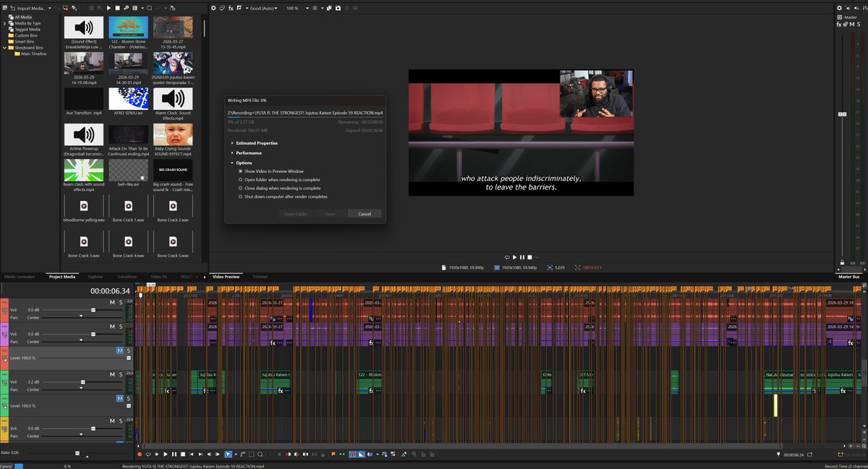Image resolution: width=868 pixels, height=469 pixels.
Task: Collapse the Storyboard Bins tree node
Action: (4, 48)
